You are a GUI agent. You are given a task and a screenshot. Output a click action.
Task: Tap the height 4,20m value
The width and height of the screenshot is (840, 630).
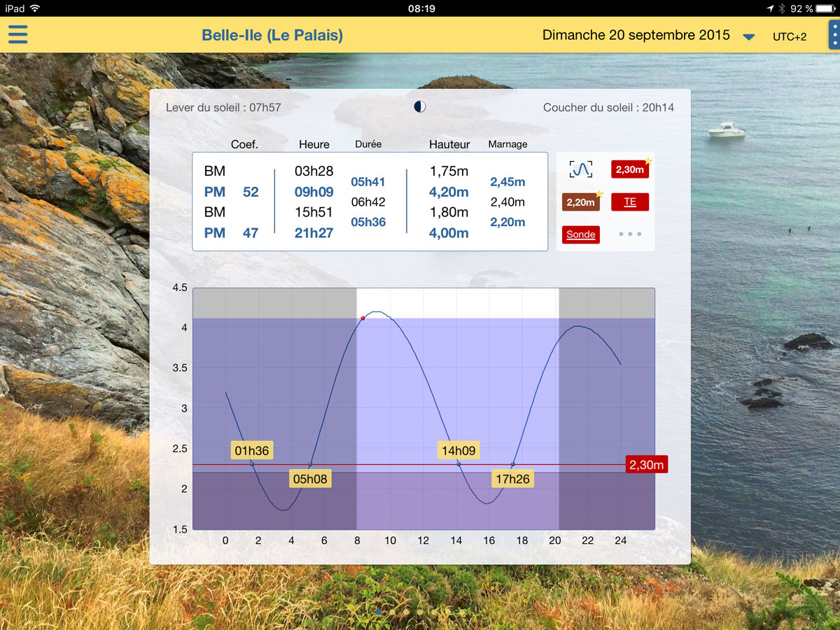[448, 192]
